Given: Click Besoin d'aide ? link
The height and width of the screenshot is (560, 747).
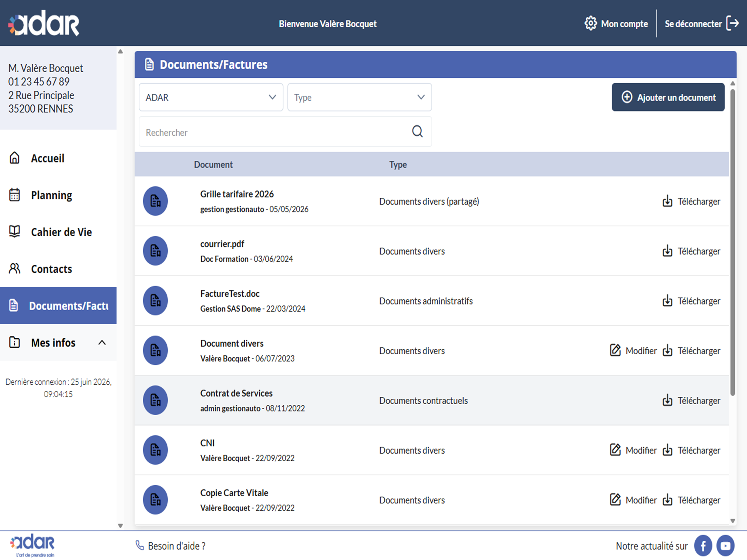Looking at the screenshot, I should click(176, 546).
